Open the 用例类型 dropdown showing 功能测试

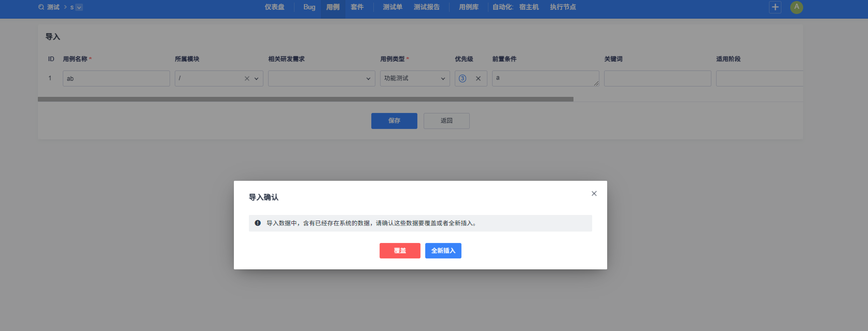(x=415, y=79)
